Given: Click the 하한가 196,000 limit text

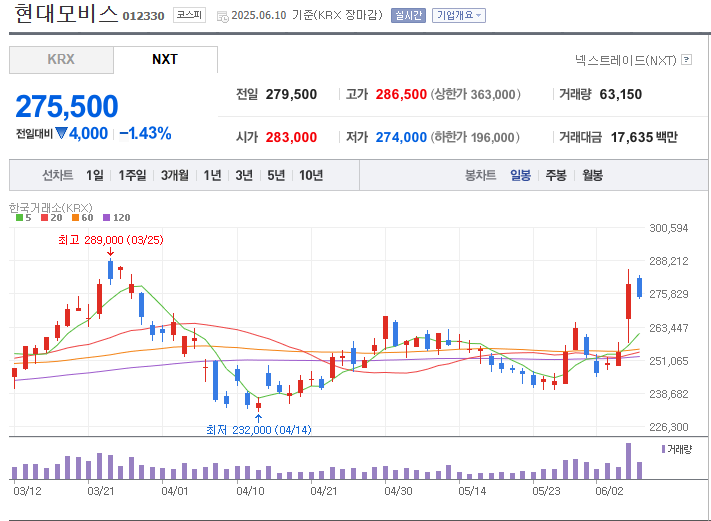Looking at the screenshot, I should click(x=475, y=137).
